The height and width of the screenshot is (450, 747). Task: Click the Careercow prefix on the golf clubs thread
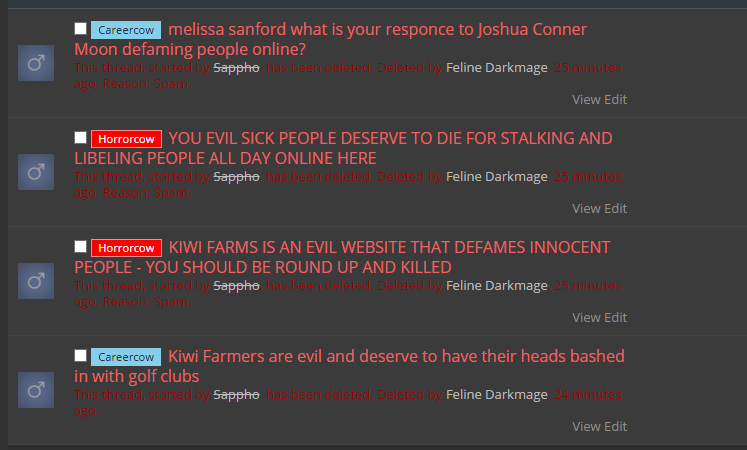[126, 357]
